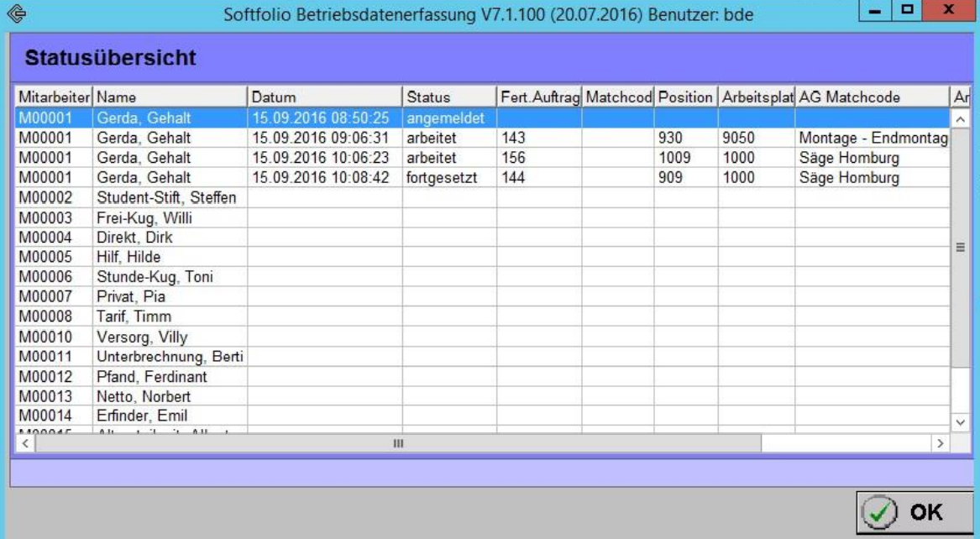980x539 pixels.
Task: Click the AG Matchcode column header
Action: [871, 97]
